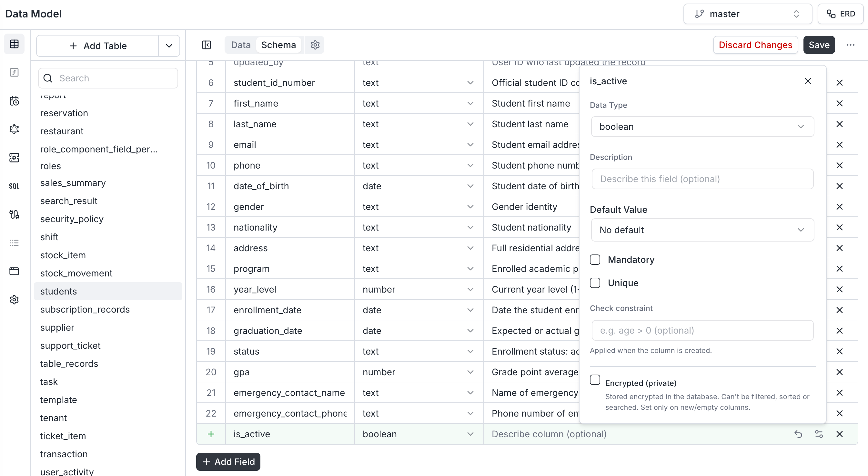Delete the date_of_birth field
Image resolution: width=868 pixels, height=476 pixels.
coord(839,186)
